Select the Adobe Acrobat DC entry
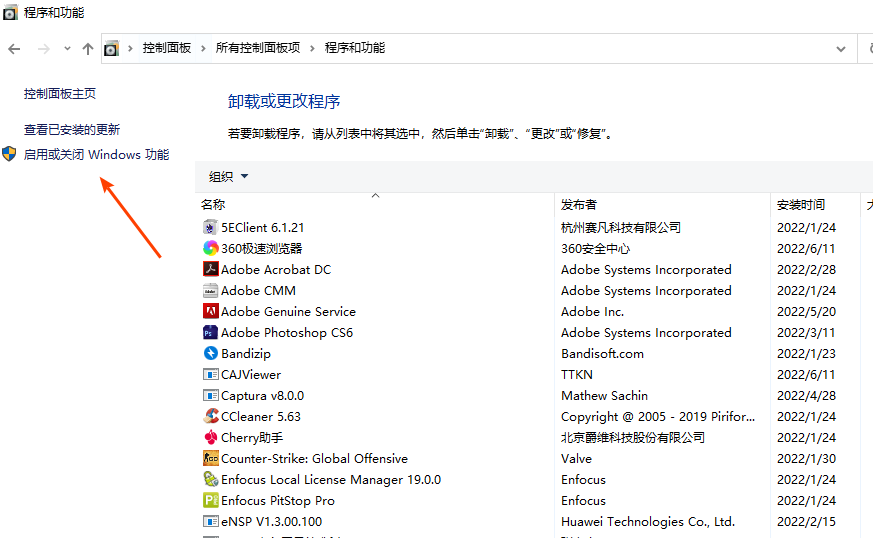This screenshot has width=873, height=538. (276, 270)
